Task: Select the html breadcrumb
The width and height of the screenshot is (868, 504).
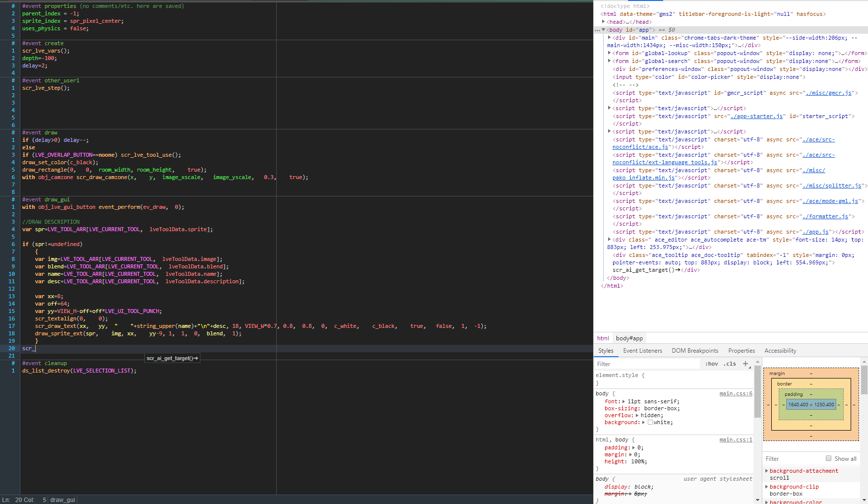Action: (603, 338)
